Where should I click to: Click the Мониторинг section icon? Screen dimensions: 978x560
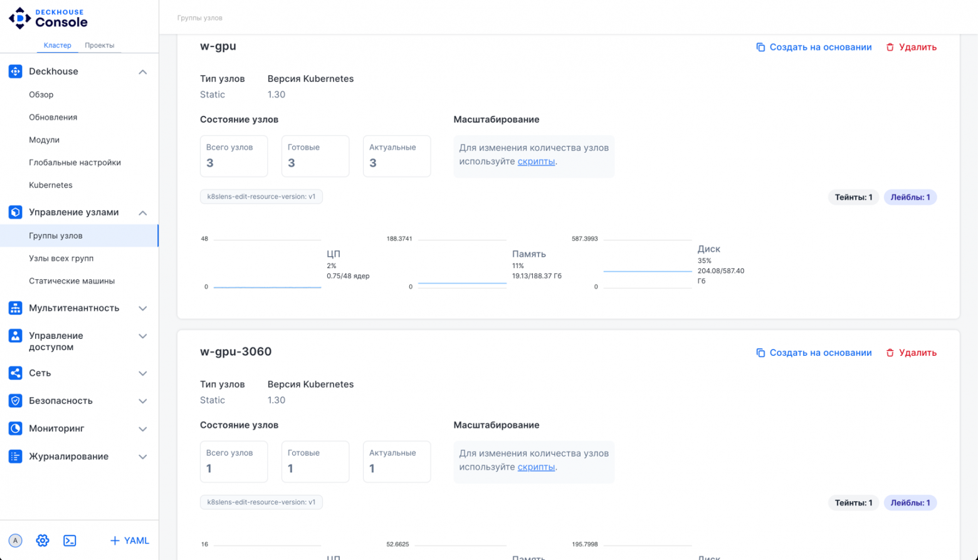tap(16, 428)
